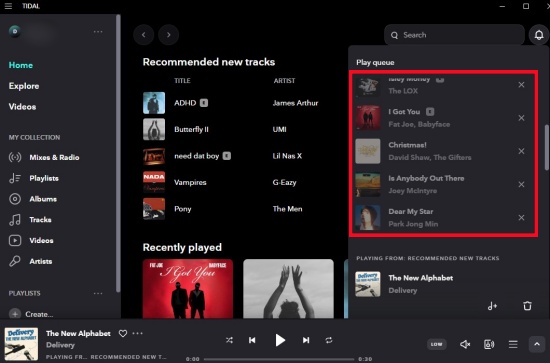The width and height of the screenshot is (550, 363).
Task: Maximize the TIDAL window
Action: click(526, 6)
